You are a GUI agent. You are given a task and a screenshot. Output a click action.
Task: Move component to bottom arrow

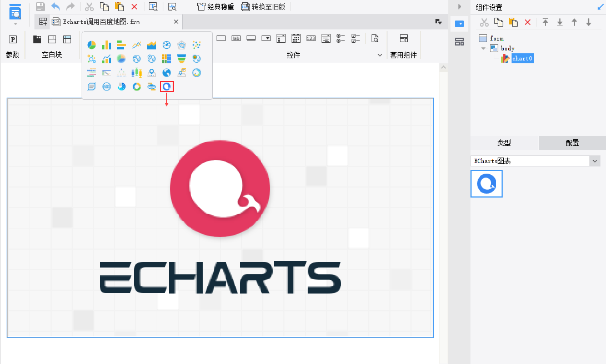tap(560, 22)
